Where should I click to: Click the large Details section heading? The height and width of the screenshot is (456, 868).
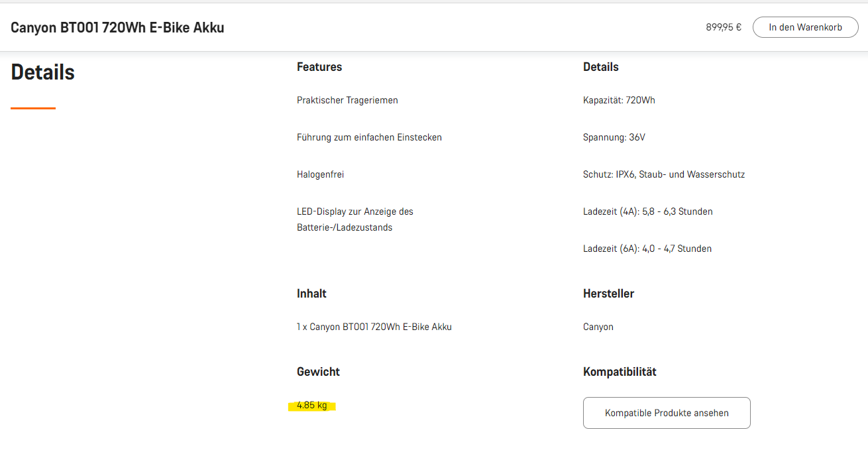point(43,72)
